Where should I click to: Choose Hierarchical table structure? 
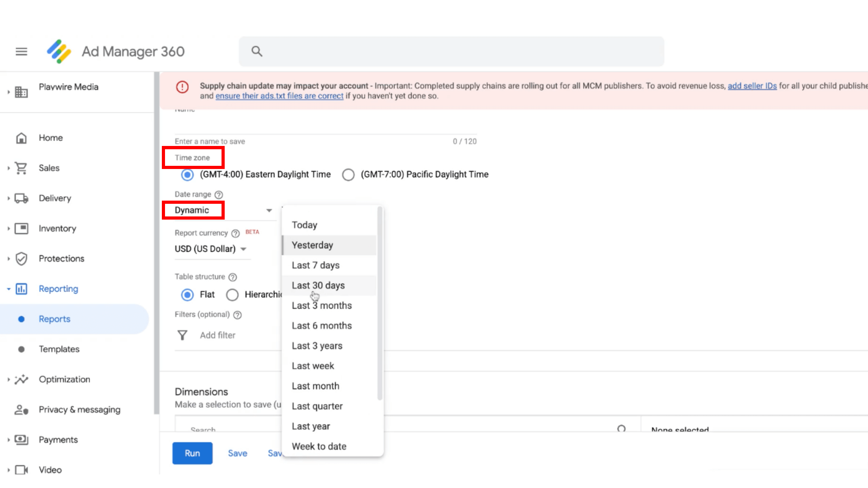pos(232,295)
